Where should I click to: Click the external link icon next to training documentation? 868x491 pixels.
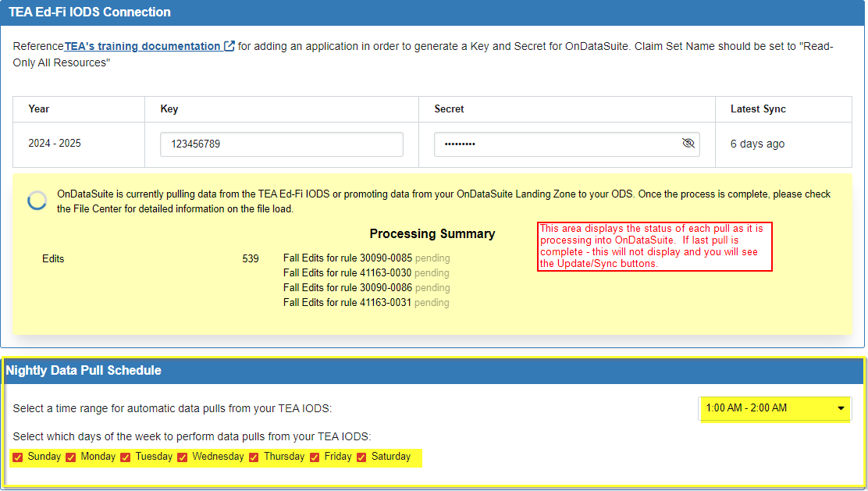[x=229, y=45]
